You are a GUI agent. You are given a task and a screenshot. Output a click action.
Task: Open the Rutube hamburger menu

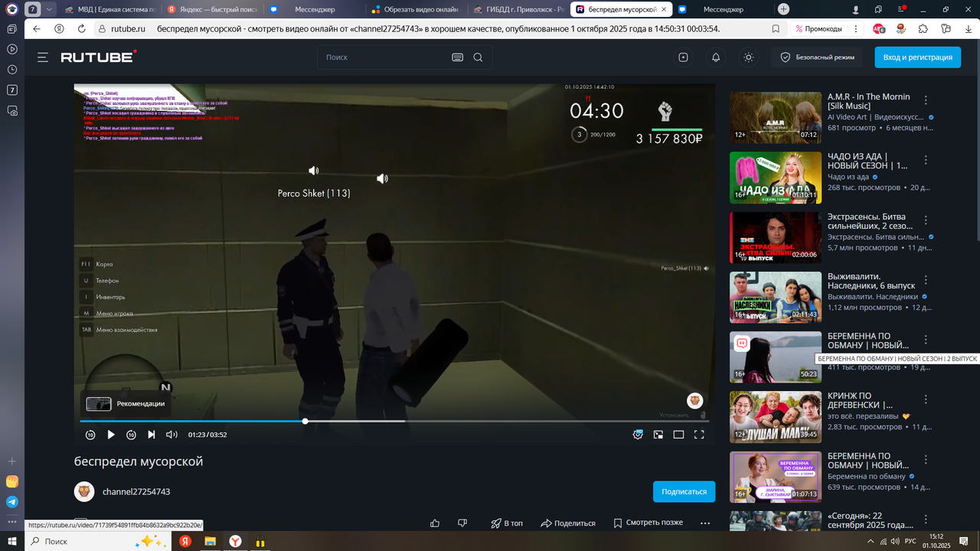pos(43,57)
